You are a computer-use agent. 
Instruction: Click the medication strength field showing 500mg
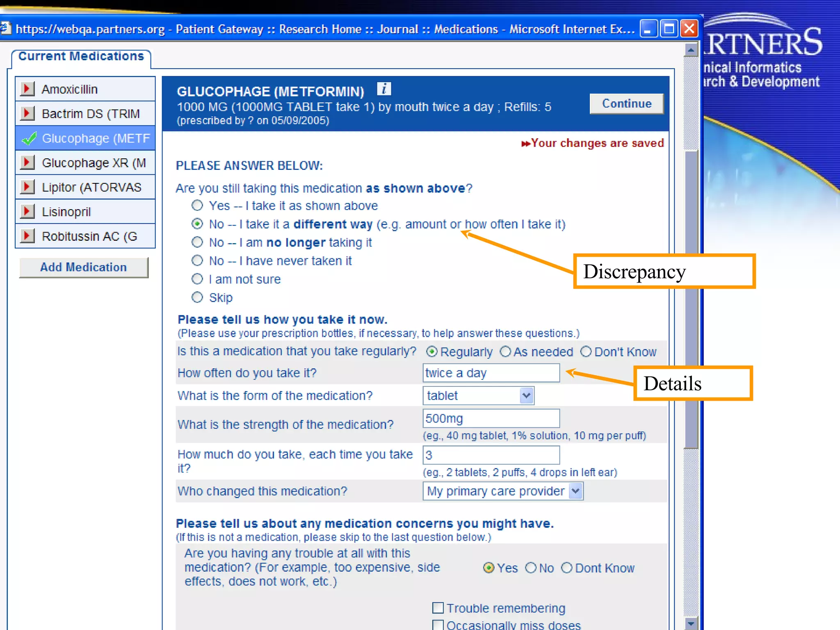click(491, 418)
